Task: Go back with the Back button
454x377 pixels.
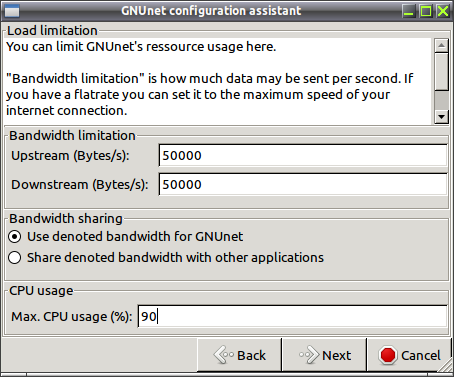Action: coord(240,355)
